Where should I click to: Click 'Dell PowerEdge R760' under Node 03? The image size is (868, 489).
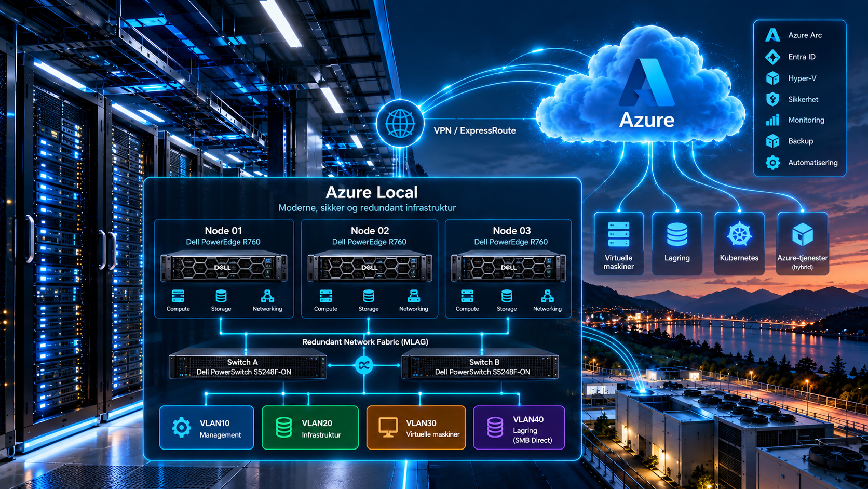[x=511, y=242]
